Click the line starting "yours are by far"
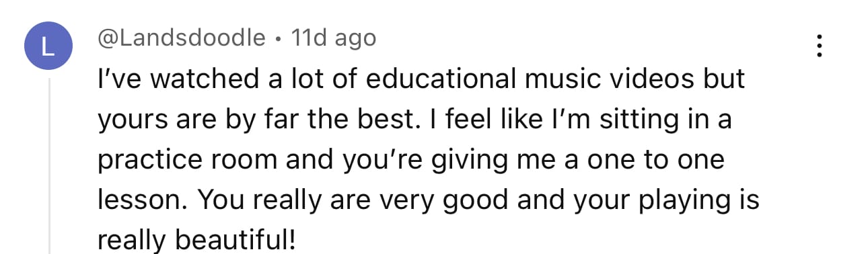 click(414, 120)
